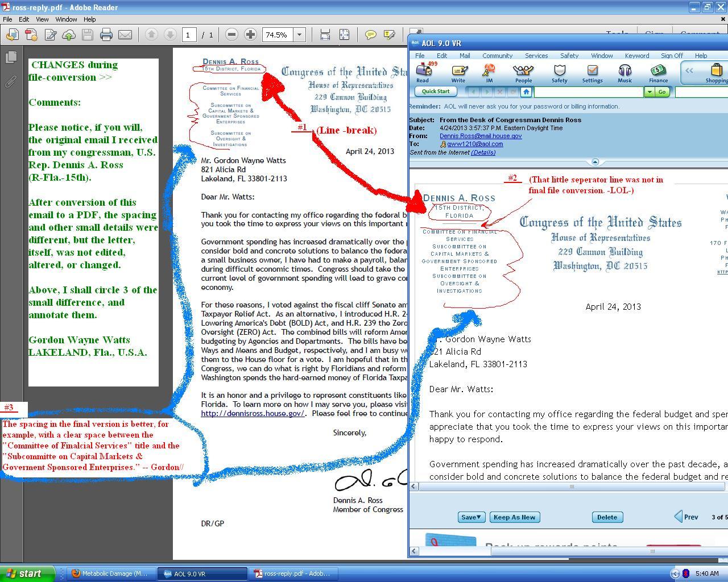This screenshot has height=582, width=728.
Task: Go to previous page with up arrow
Action: (x=151, y=35)
